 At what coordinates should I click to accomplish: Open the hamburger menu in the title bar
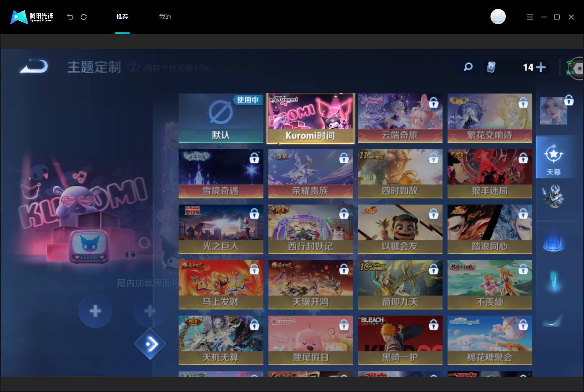[530, 17]
